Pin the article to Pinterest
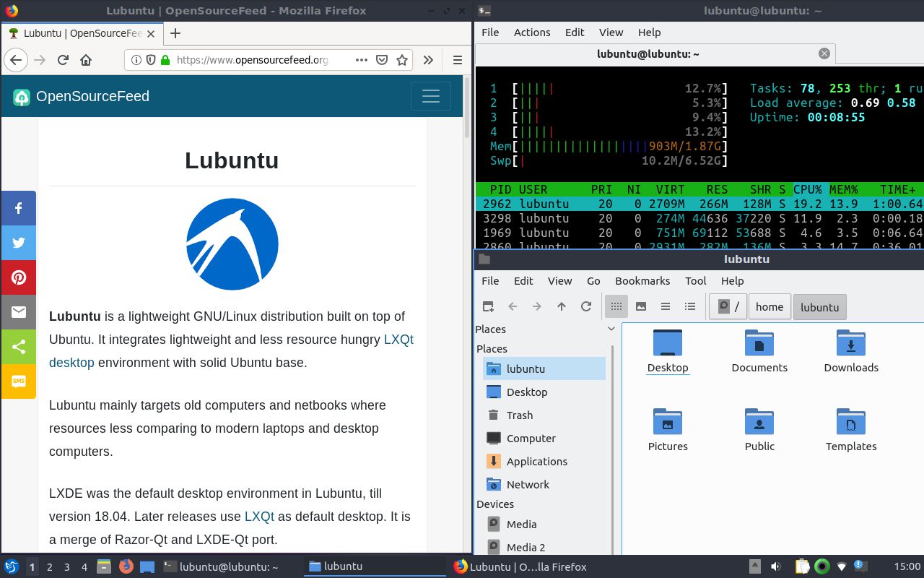 coord(19,277)
